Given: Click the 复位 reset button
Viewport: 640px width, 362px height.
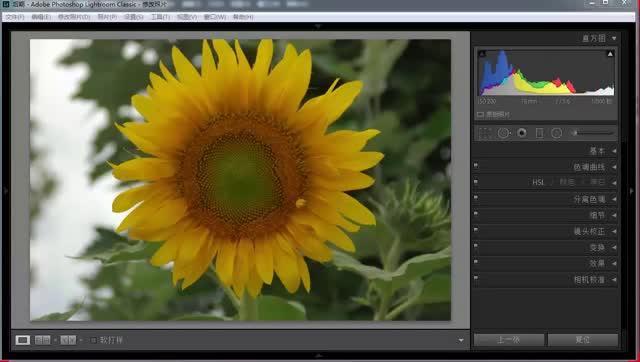Looking at the screenshot, I should [x=583, y=340].
